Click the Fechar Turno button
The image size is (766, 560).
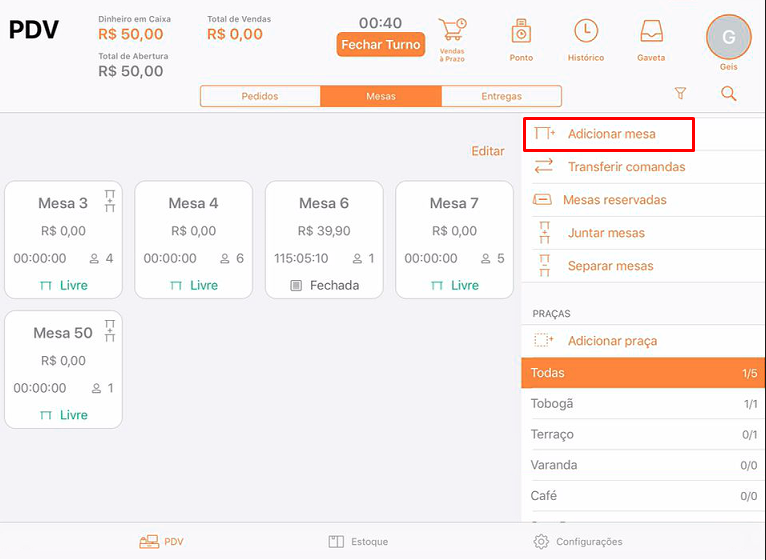[381, 44]
